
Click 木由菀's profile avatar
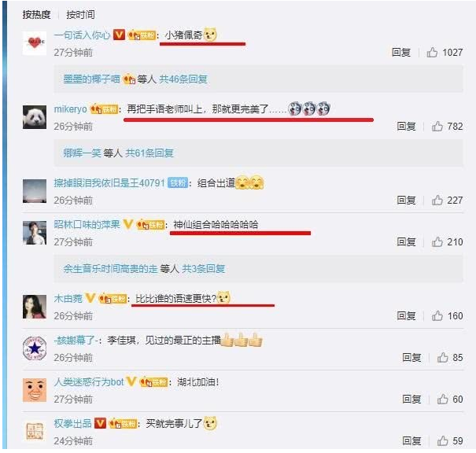pyautogui.click(x=35, y=307)
